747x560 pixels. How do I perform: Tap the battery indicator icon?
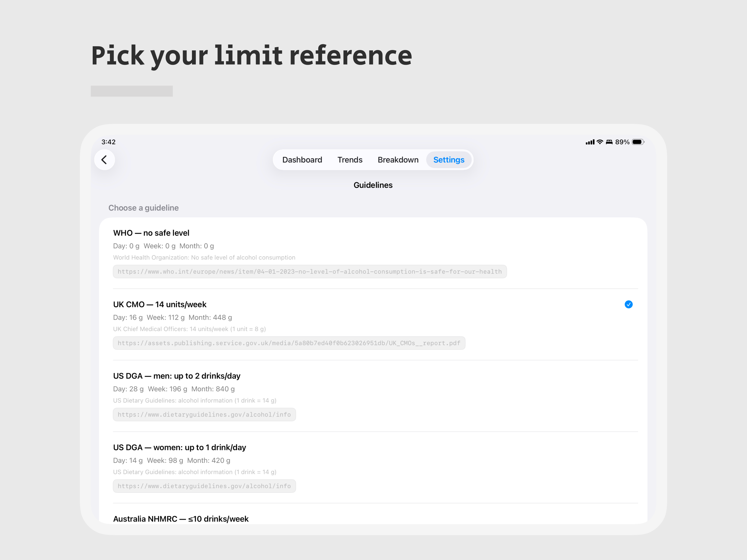coord(638,142)
